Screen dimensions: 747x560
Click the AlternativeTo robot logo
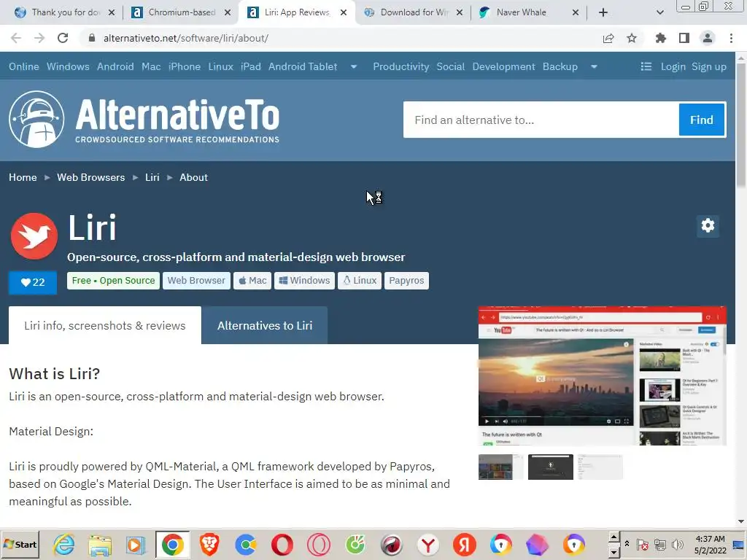pyautogui.click(x=36, y=119)
